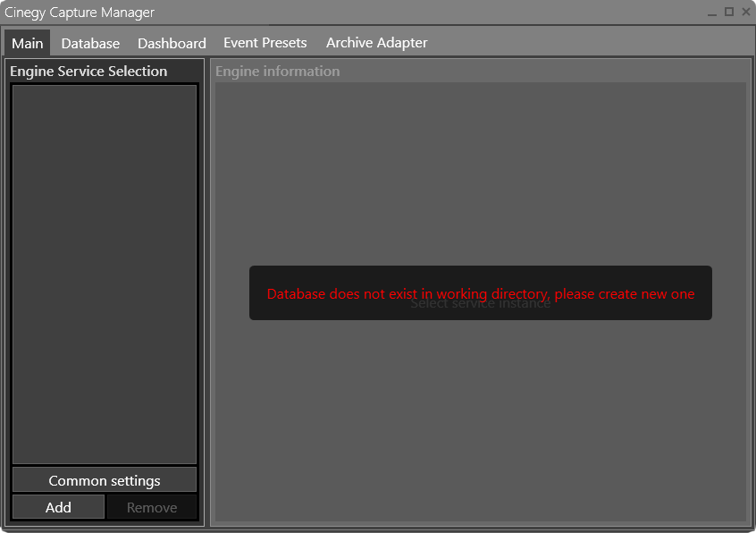The height and width of the screenshot is (533, 756).
Task: Open the Database tab
Action: 90,44
